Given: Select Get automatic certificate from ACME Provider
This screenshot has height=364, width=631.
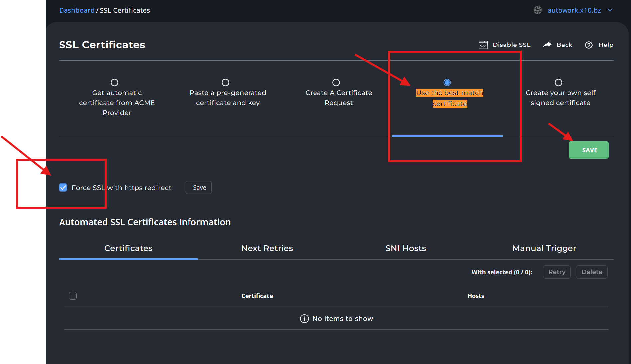Looking at the screenshot, I should pos(114,82).
